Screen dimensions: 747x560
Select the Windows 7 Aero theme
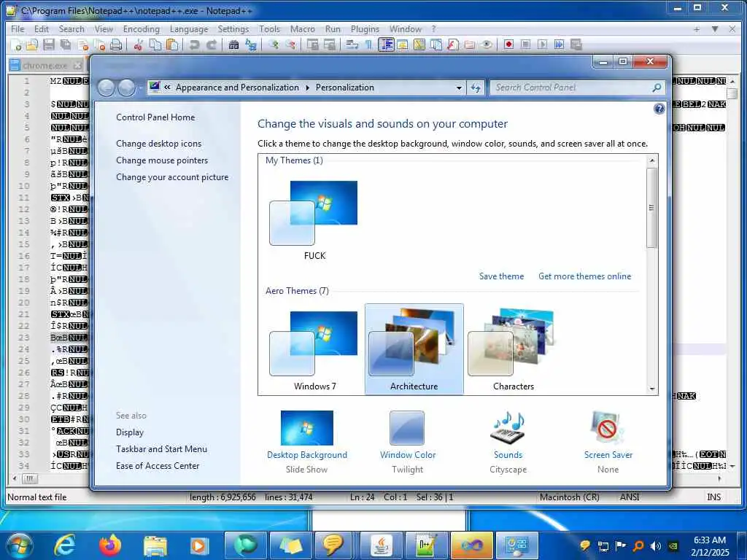point(314,349)
